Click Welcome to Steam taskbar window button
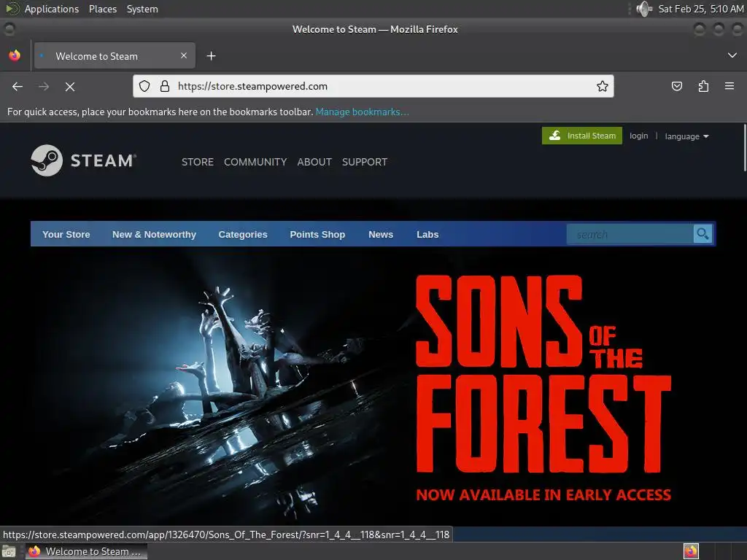 86,551
